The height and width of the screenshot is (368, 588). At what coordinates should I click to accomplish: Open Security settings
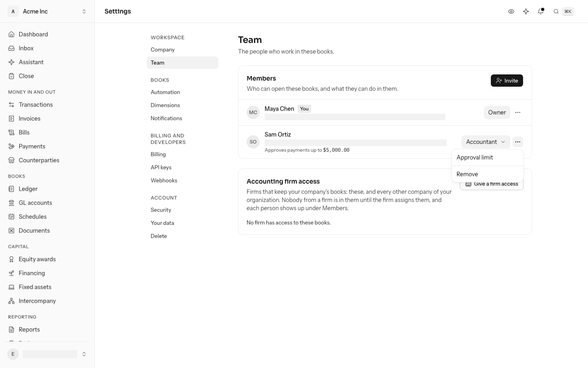183,210
